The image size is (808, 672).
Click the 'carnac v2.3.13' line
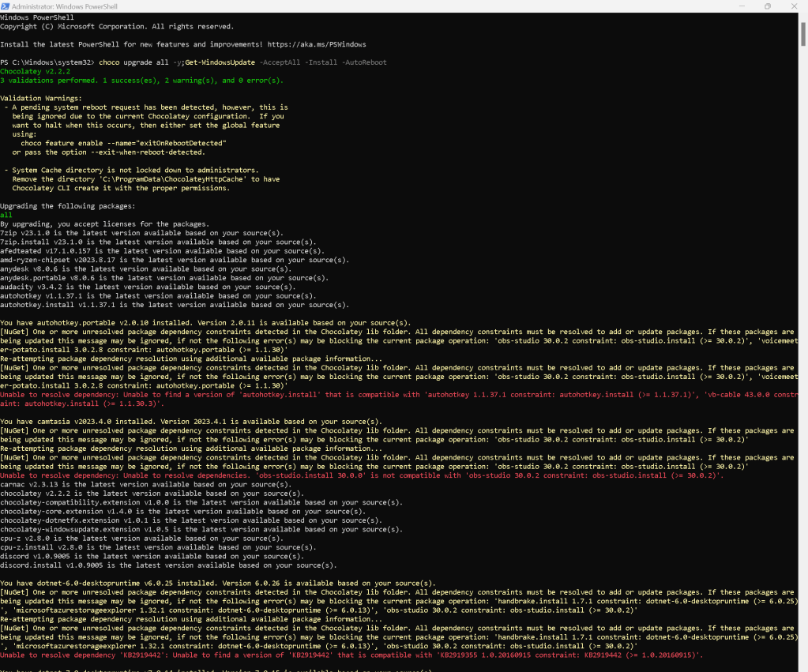pyautogui.click(x=146, y=484)
